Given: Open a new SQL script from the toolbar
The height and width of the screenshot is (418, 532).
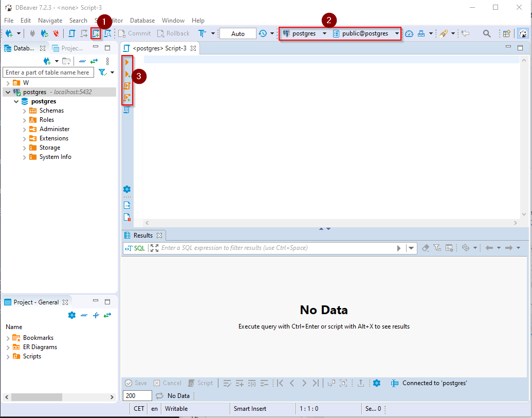Looking at the screenshot, I should (96, 33).
